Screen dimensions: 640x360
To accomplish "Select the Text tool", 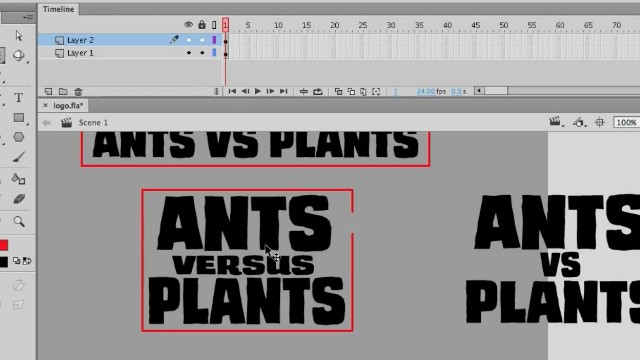I will (18, 98).
